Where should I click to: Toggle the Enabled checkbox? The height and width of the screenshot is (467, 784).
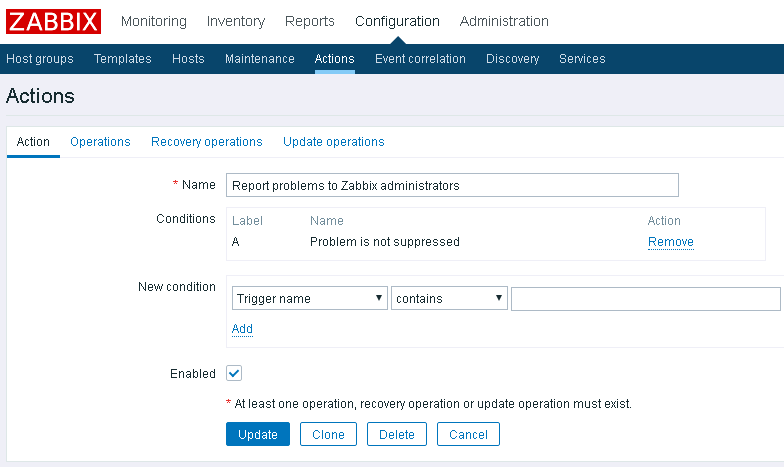(234, 373)
